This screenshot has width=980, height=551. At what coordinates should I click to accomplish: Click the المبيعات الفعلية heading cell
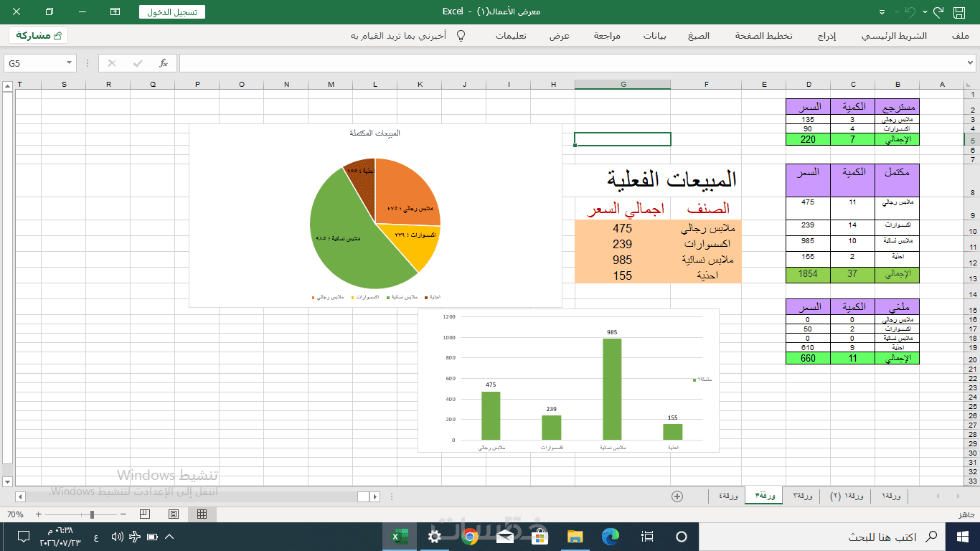672,179
